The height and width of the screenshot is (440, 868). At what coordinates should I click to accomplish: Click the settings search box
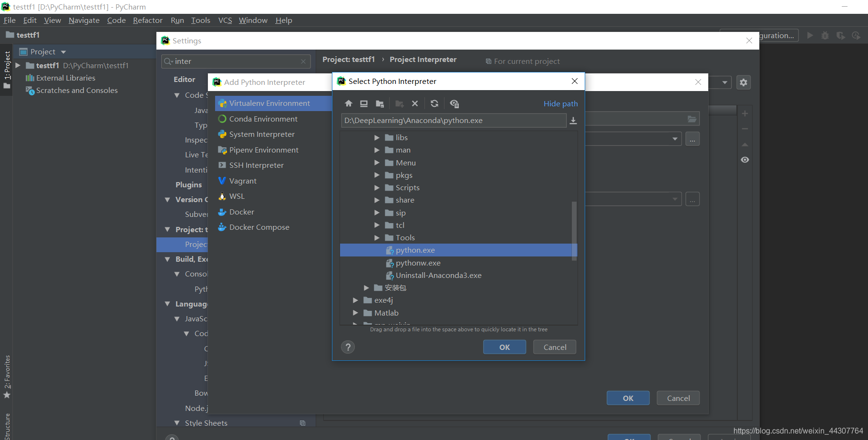pyautogui.click(x=236, y=61)
